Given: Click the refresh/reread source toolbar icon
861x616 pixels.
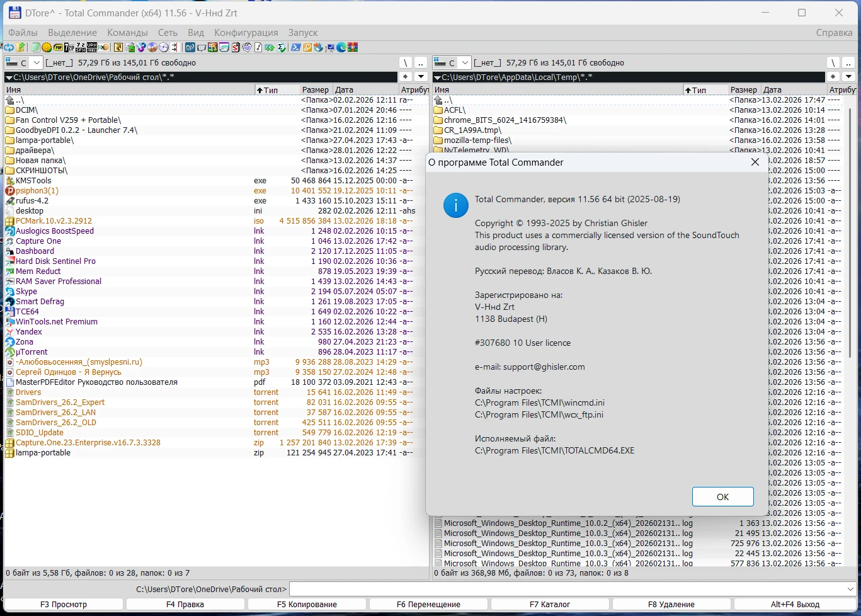Looking at the screenshot, I should pos(9,47).
